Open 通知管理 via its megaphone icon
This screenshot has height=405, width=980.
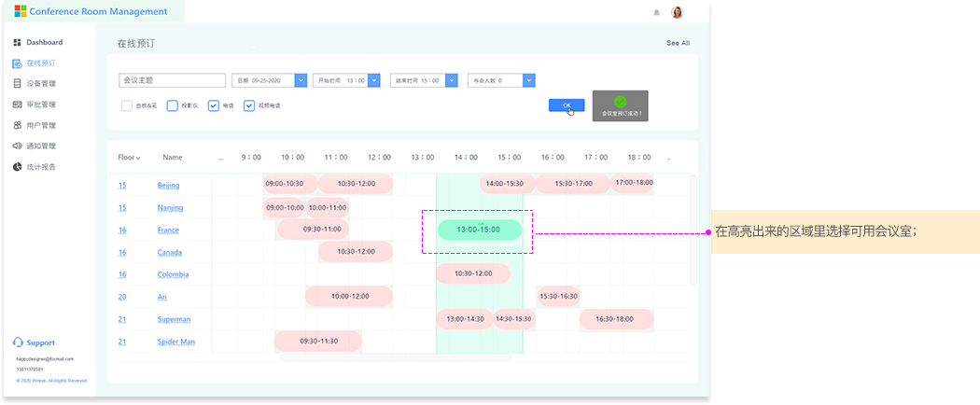click(x=17, y=146)
